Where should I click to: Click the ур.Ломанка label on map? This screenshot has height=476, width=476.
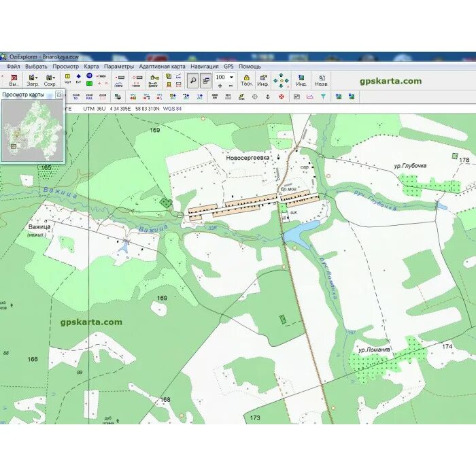[374, 350]
